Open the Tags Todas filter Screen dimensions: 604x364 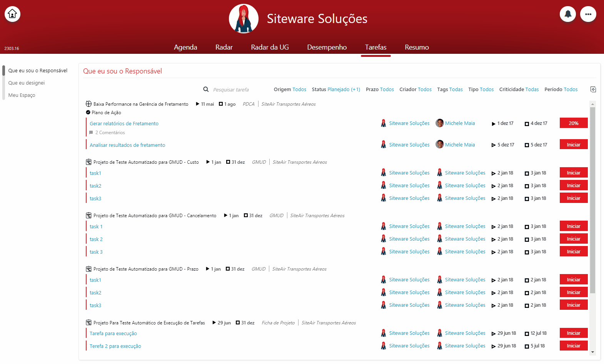point(450,90)
